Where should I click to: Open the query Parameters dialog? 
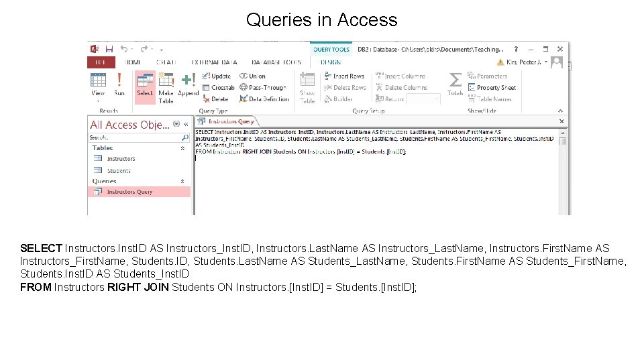pos(488,76)
